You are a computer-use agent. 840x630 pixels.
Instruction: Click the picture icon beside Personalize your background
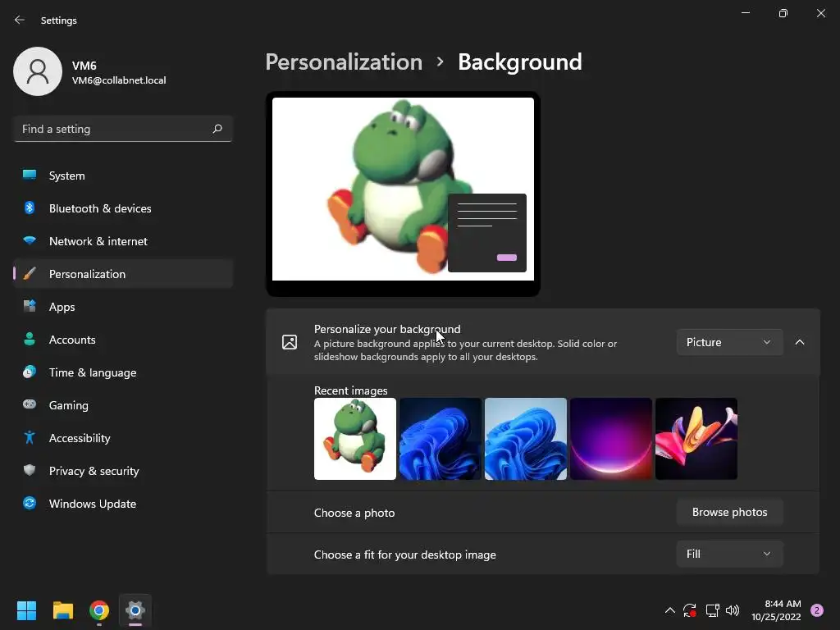(290, 342)
